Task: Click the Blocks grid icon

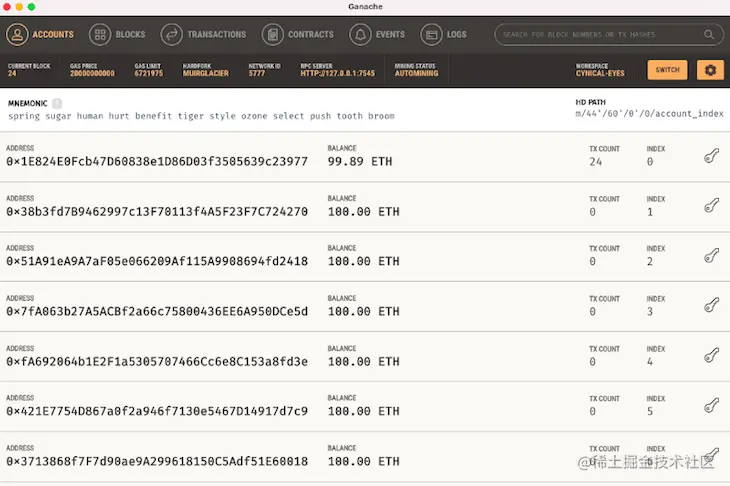Action: (x=100, y=34)
